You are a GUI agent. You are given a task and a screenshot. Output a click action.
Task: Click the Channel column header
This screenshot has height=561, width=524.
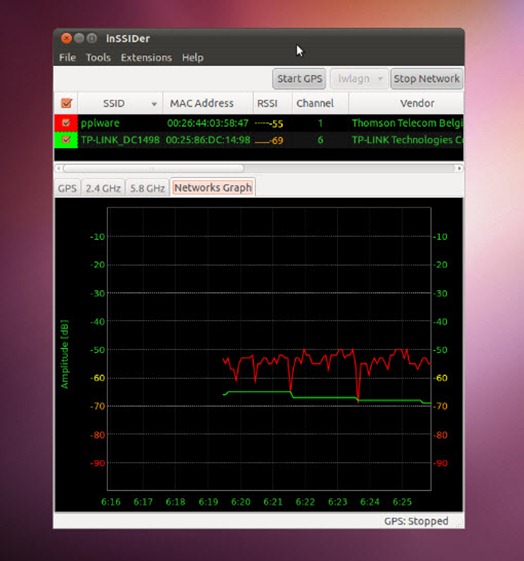(320, 103)
